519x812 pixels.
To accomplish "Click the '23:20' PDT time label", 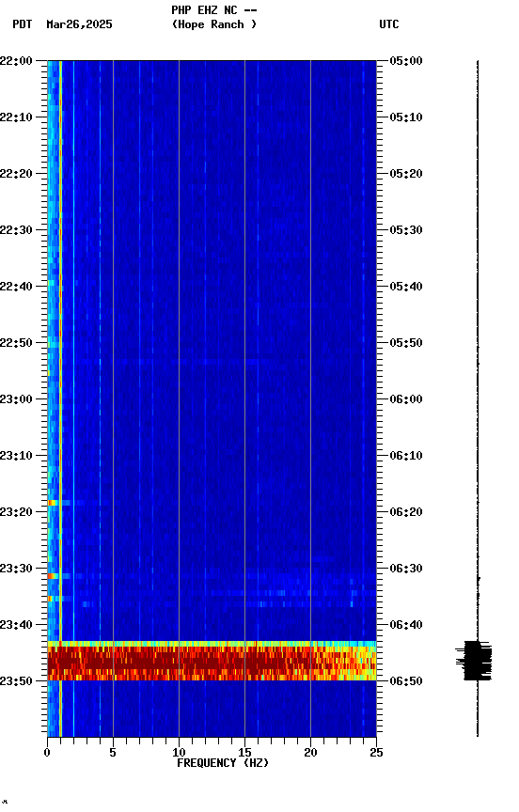I will coord(16,512).
